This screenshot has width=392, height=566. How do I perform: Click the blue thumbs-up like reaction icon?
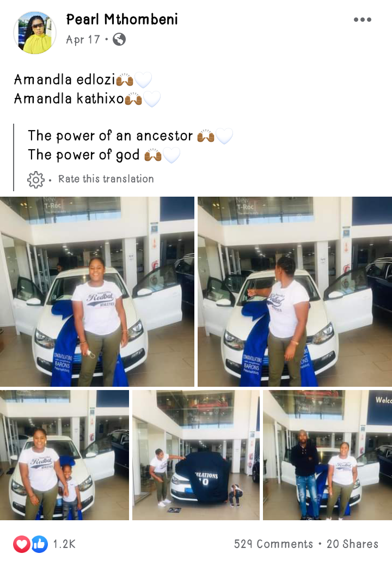coord(40,544)
